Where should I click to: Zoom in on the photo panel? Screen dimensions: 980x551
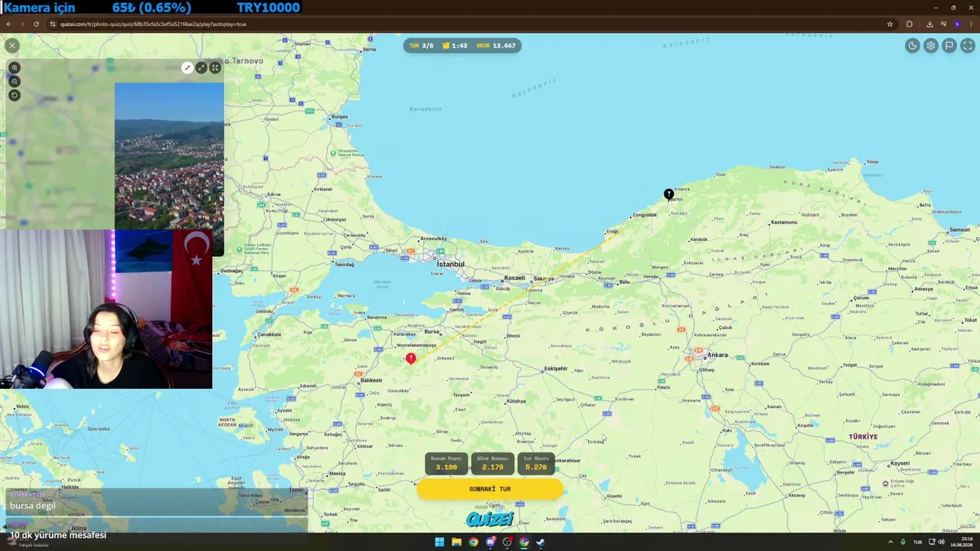pyautogui.click(x=14, y=68)
